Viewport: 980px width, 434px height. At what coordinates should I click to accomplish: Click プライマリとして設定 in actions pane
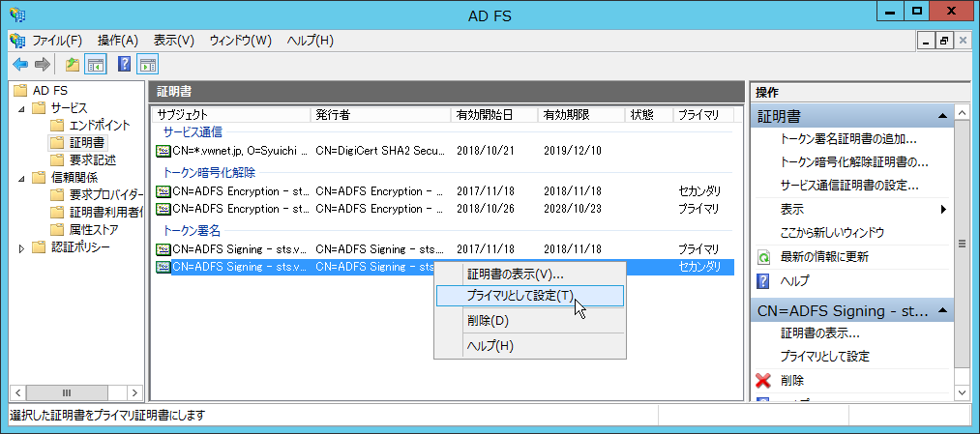click(825, 357)
